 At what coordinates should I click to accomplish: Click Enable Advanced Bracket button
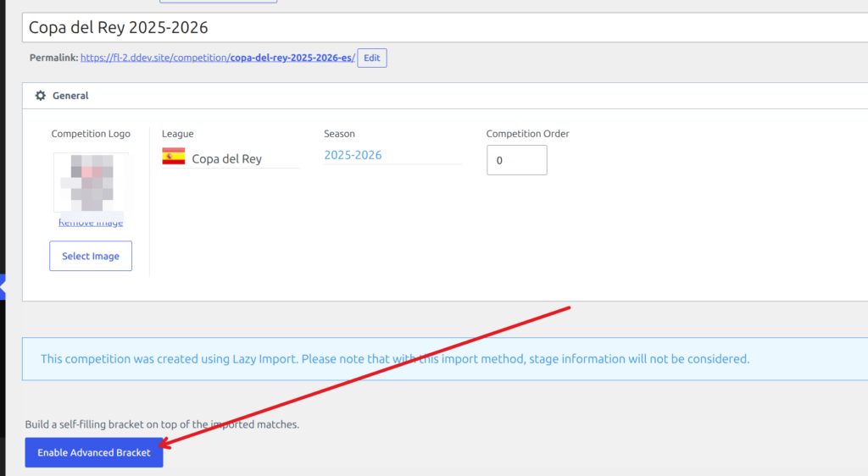[x=94, y=452]
